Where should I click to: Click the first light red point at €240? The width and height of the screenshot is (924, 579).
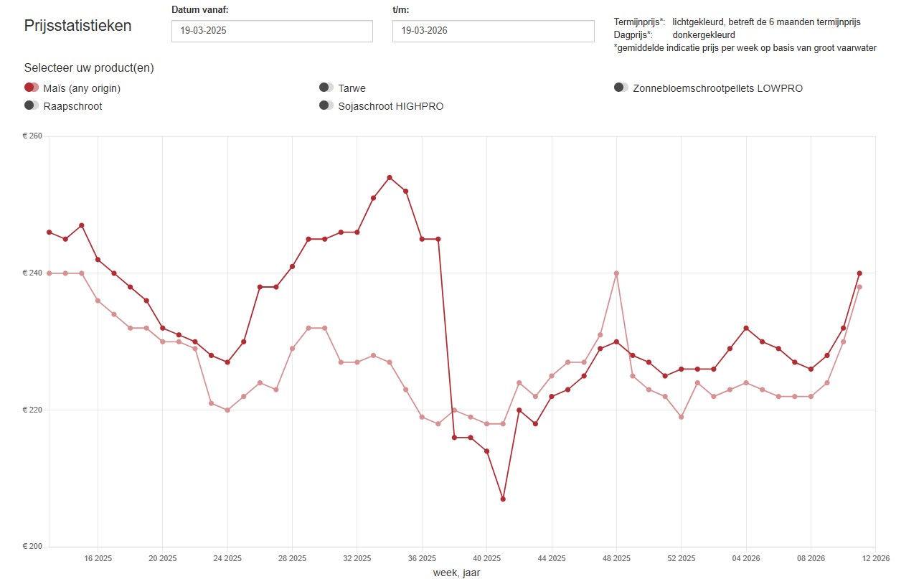point(49,273)
